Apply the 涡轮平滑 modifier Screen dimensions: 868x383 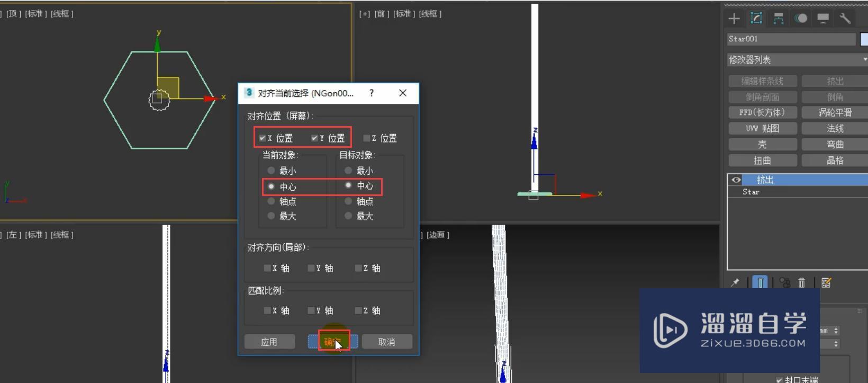tap(835, 112)
